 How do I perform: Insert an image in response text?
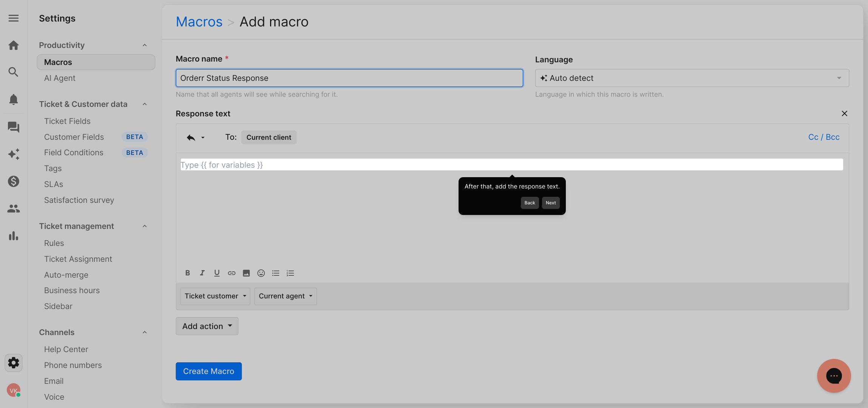[246, 273]
